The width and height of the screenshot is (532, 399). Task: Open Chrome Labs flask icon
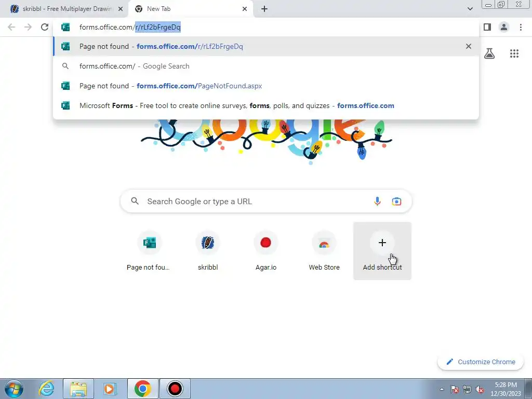[x=489, y=54]
